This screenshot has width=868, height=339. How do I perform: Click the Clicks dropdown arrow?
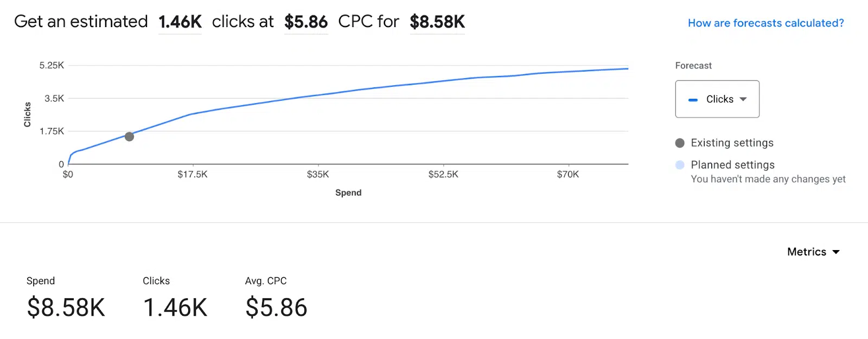[743, 99]
